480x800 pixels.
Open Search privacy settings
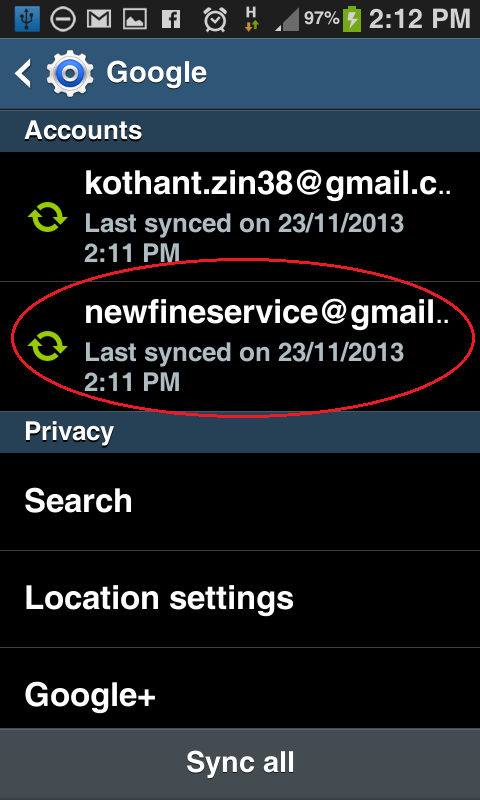point(240,502)
